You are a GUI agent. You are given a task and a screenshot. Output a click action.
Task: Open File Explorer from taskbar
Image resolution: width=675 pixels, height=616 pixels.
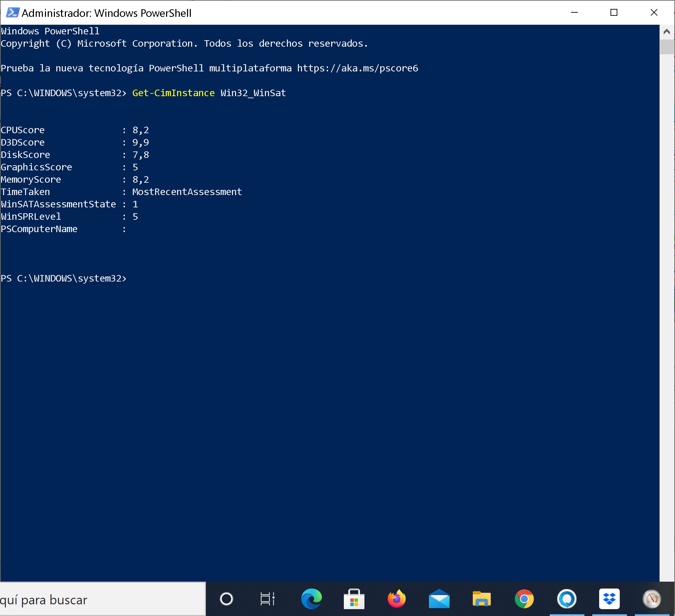pyautogui.click(x=481, y=599)
